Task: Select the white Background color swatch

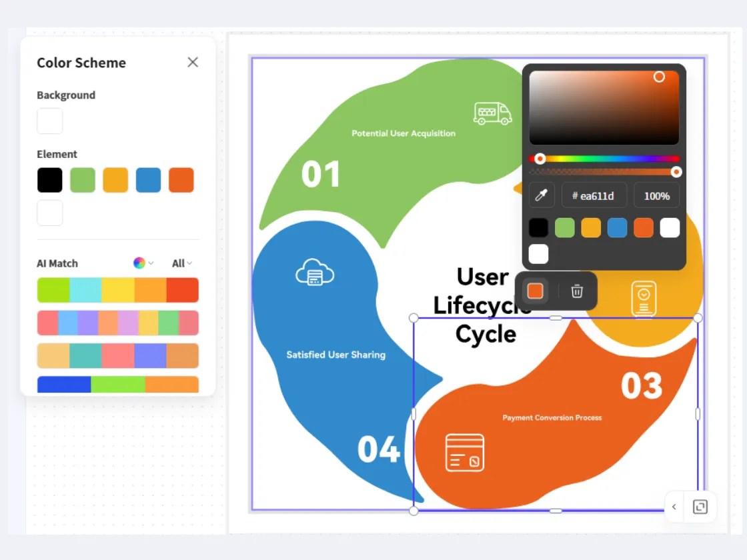Action: [50, 121]
